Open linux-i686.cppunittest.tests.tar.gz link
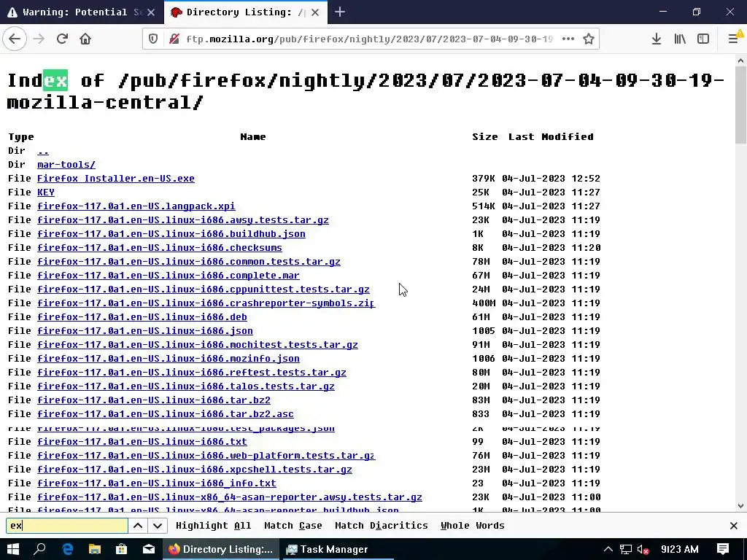Viewport: 747px width, 560px height. (204, 289)
